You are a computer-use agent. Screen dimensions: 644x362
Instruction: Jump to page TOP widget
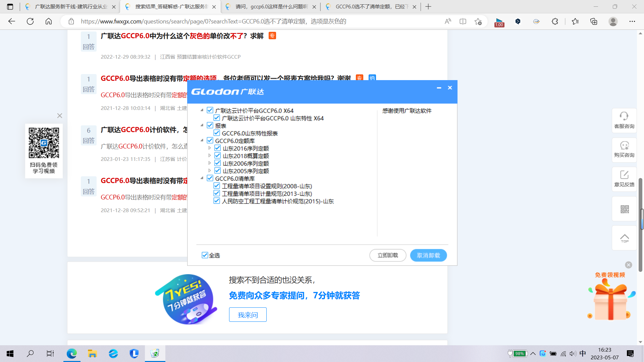tap(624, 238)
